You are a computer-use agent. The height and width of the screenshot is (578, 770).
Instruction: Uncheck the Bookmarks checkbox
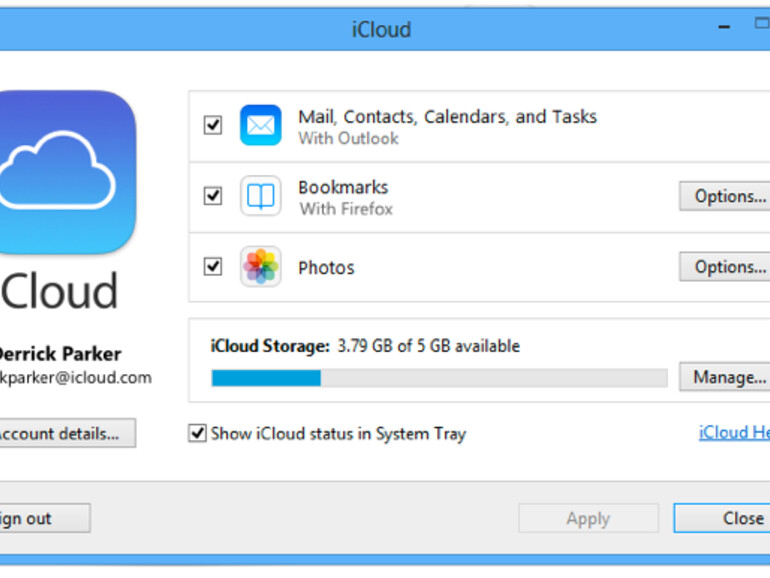pyautogui.click(x=213, y=195)
